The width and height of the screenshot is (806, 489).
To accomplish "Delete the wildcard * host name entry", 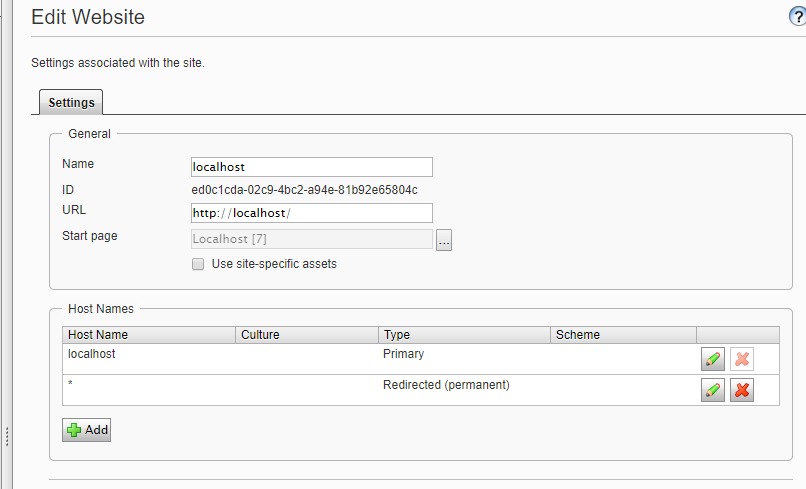I will click(x=741, y=390).
